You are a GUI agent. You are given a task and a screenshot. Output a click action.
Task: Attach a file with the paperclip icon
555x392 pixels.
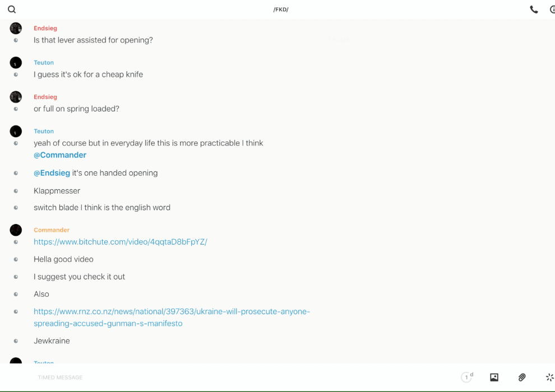522,377
